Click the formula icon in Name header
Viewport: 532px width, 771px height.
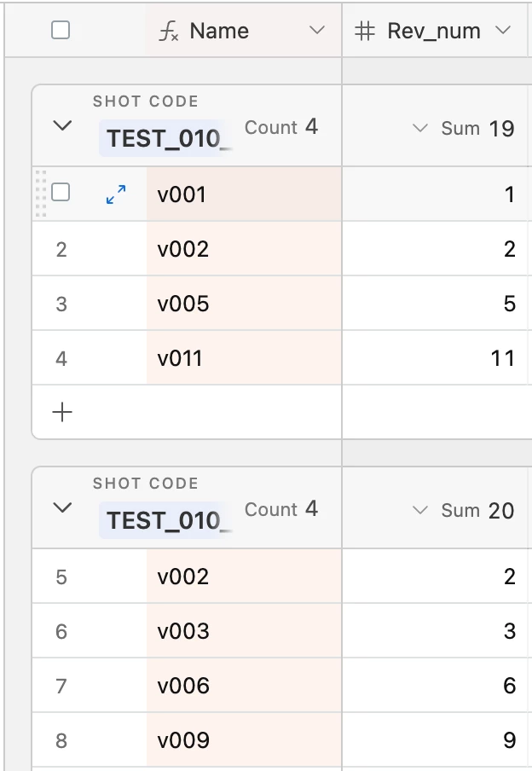click(169, 32)
